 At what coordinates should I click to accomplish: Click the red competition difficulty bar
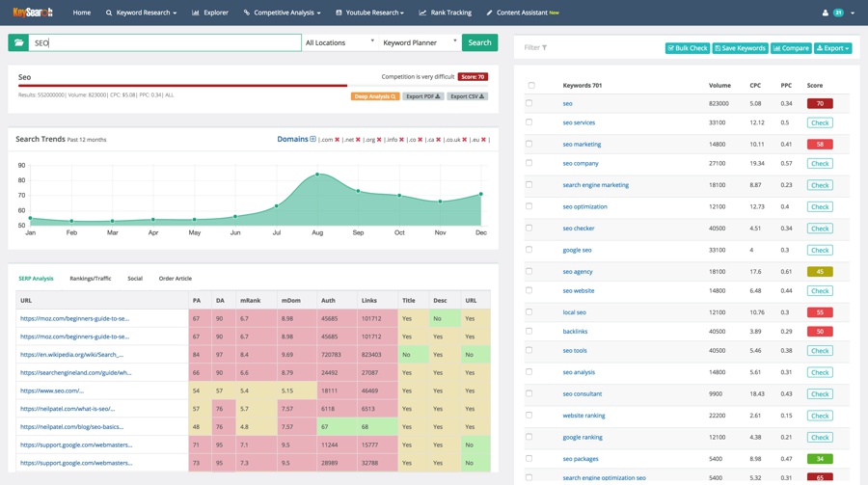click(182, 85)
